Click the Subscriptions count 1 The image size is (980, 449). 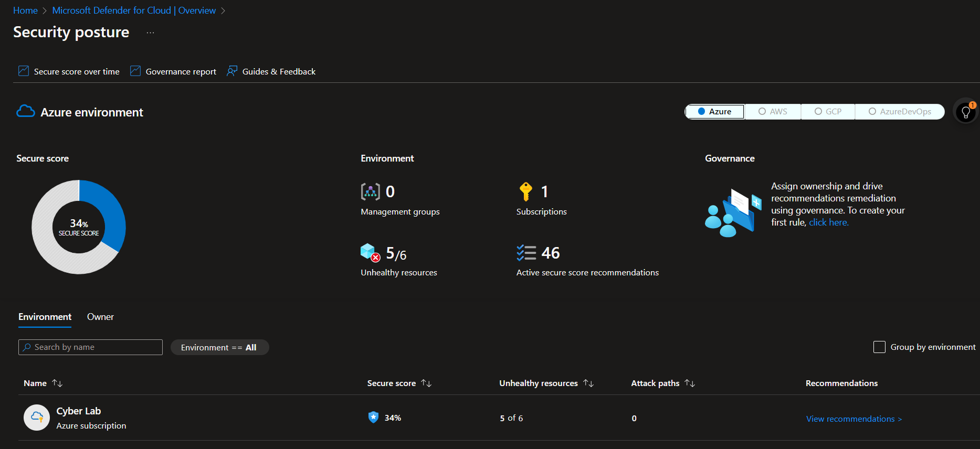click(544, 191)
